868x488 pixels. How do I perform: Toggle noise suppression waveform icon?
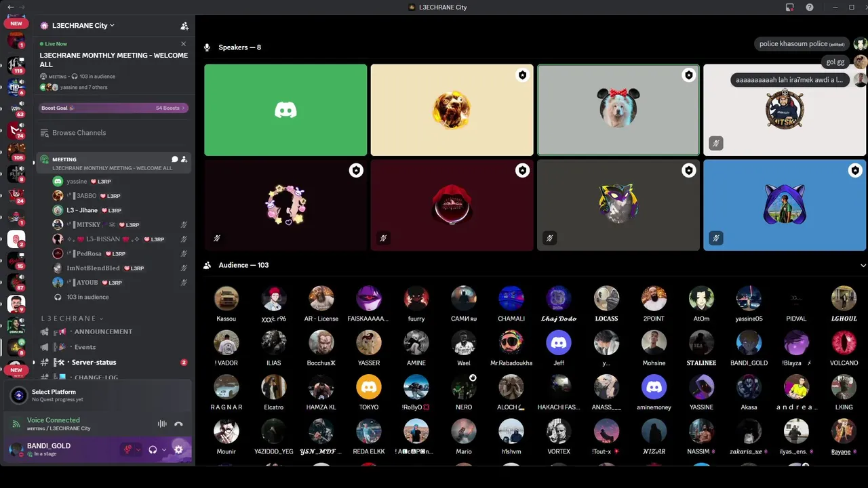[x=162, y=424]
